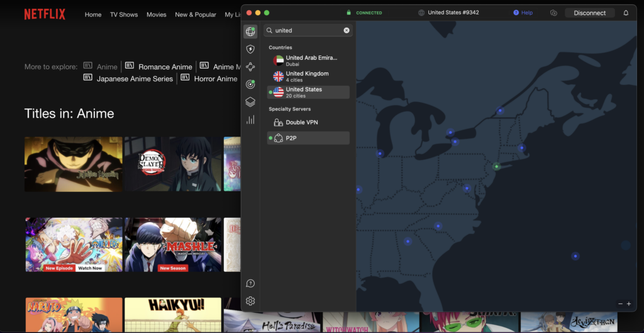Open the Demon Slayer thumbnail
Image resolution: width=644 pixels, height=333 pixels.
(x=173, y=164)
